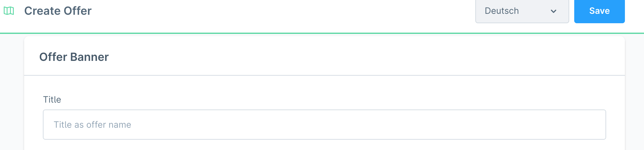Viewport: 644px width, 150px height.
Task: Save the offer using the Save button
Action: [x=599, y=11]
